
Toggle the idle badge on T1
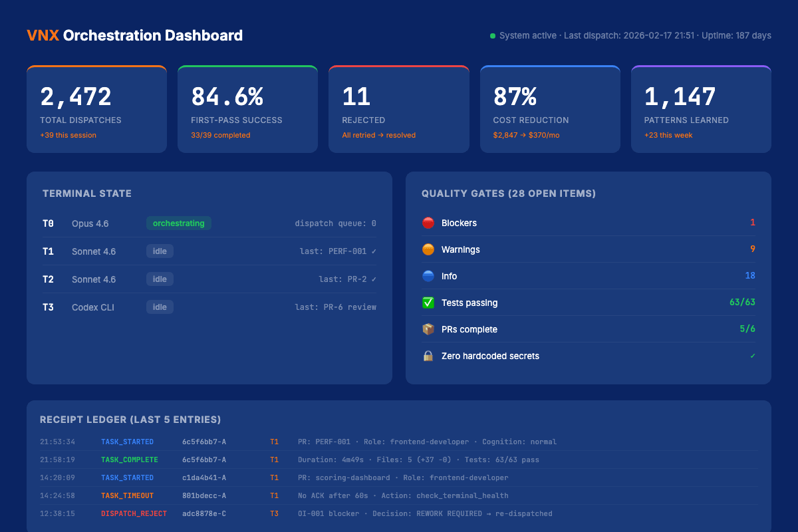pos(160,251)
